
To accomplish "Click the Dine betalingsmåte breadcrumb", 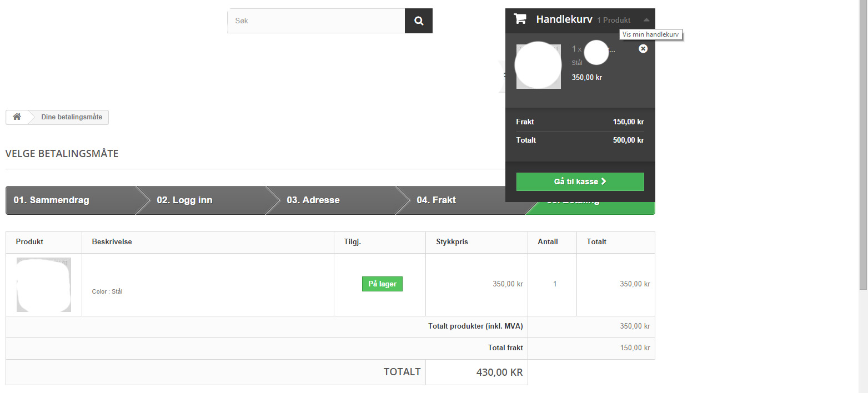I will 72,117.
